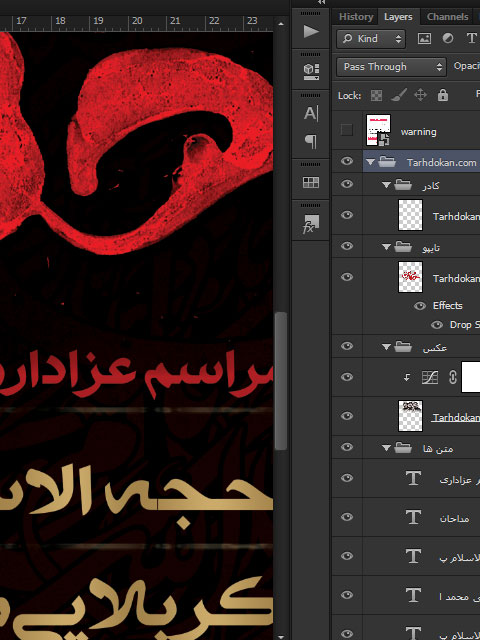480x640 pixels.
Task: Select the متن ها group folder icon
Action: click(x=403, y=448)
